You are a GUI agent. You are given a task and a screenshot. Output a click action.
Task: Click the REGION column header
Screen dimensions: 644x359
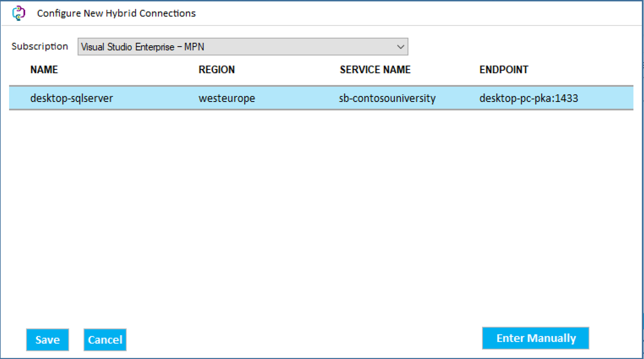pyautogui.click(x=217, y=69)
